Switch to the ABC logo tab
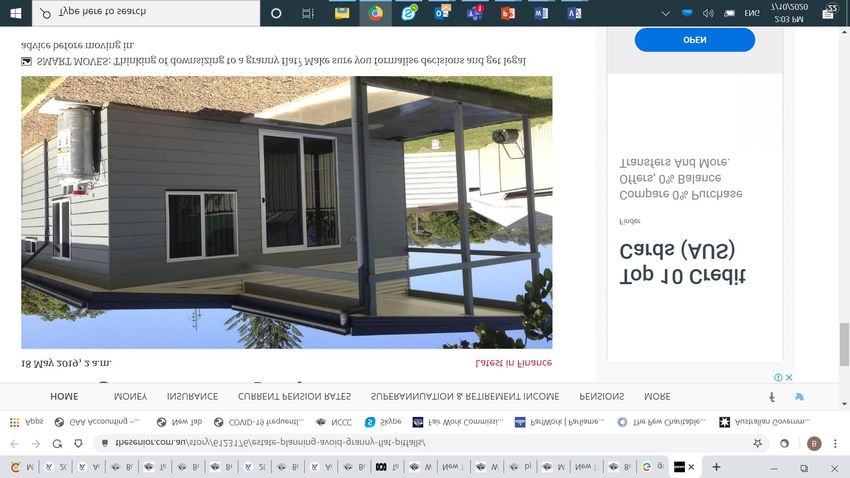The image size is (850, 478). (388, 467)
